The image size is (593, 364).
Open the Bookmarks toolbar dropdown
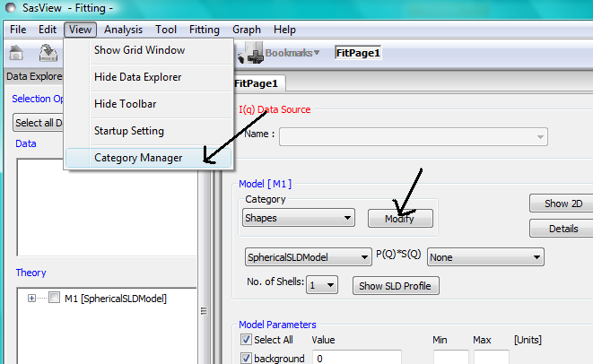click(292, 54)
